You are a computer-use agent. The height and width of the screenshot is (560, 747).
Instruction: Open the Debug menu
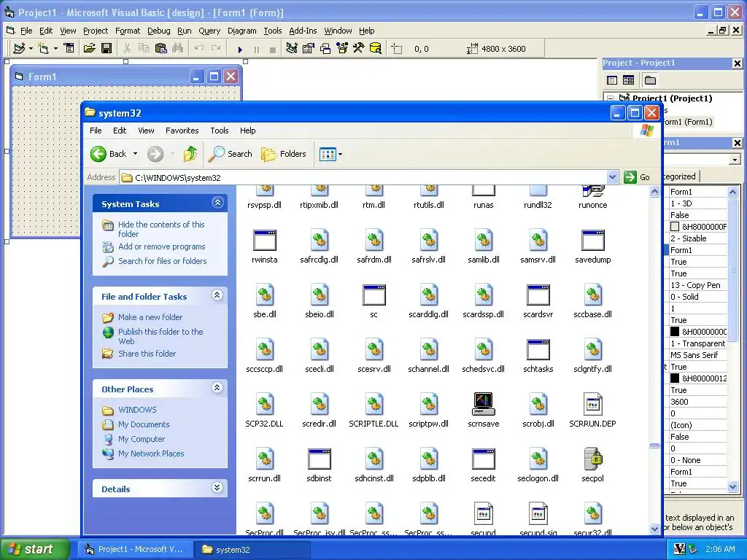click(158, 31)
